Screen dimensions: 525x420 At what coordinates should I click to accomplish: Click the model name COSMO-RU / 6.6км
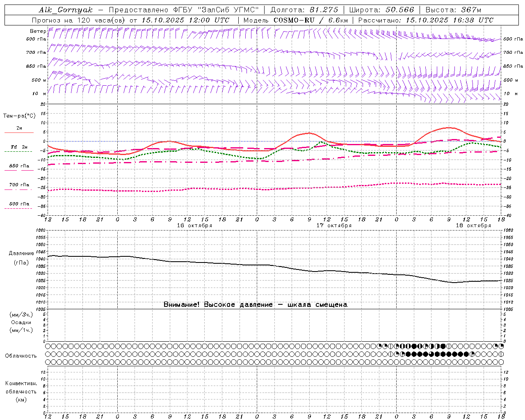click(310, 20)
